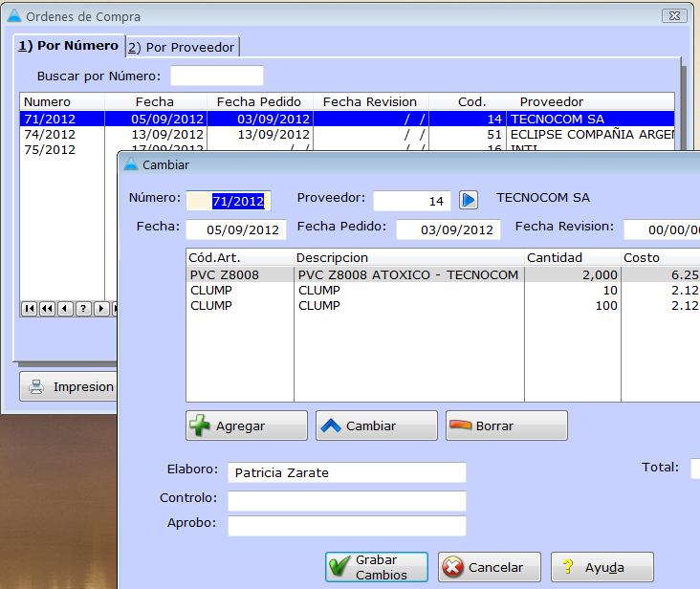Select CLUMP row with quantity 10
Screen dimensions: 700x589
[442, 290]
